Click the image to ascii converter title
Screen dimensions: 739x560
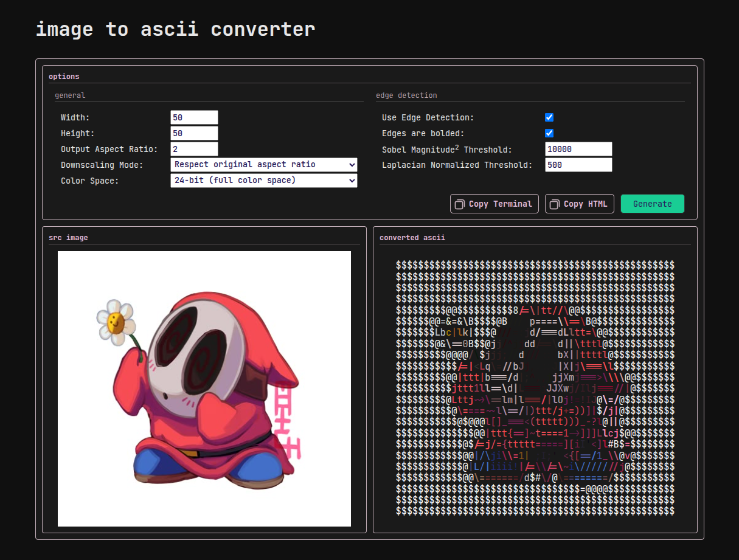click(175, 29)
